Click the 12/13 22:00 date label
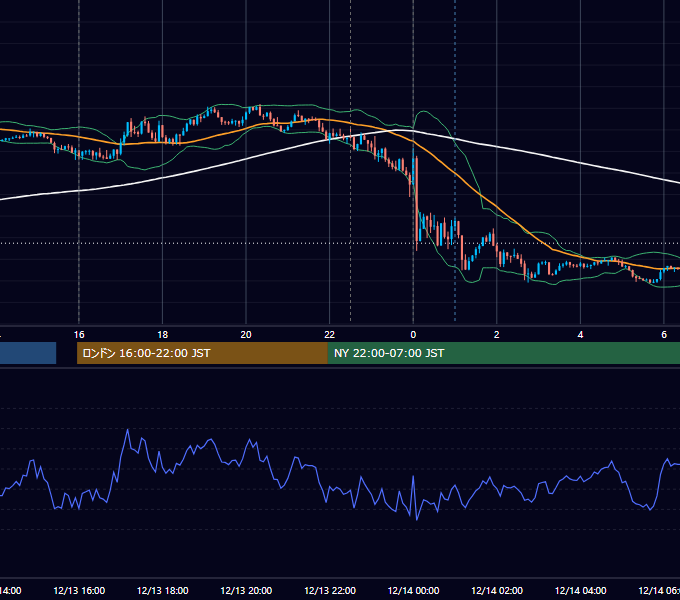Screen dimensions: 680x600 (x=330, y=590)
